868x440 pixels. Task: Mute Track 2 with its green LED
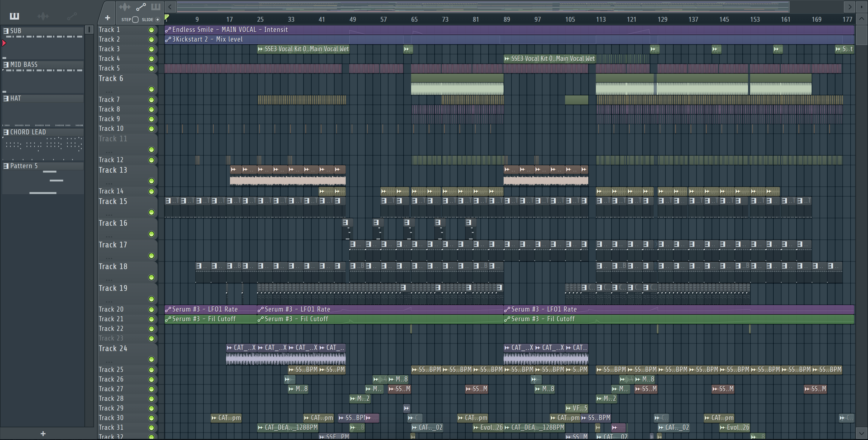pos(152,39)
